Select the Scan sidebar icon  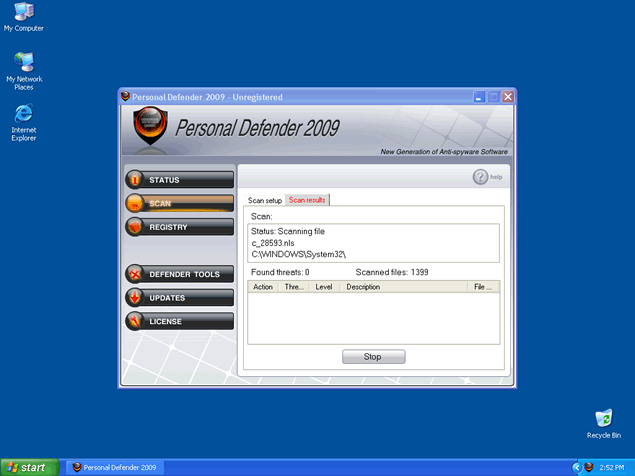coord(135,203)
